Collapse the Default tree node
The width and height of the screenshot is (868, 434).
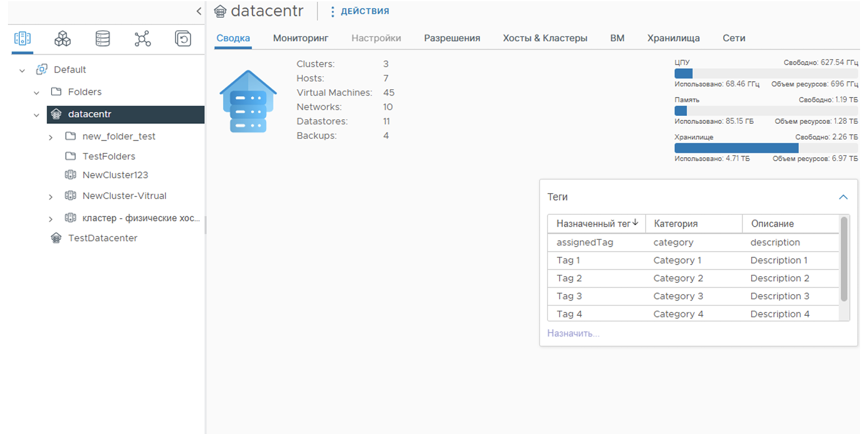22,70
